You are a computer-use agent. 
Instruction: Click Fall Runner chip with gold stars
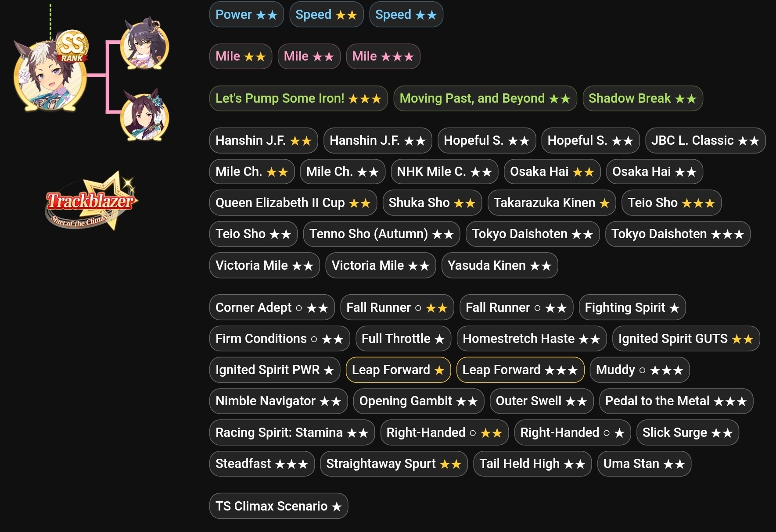point(397,307)
